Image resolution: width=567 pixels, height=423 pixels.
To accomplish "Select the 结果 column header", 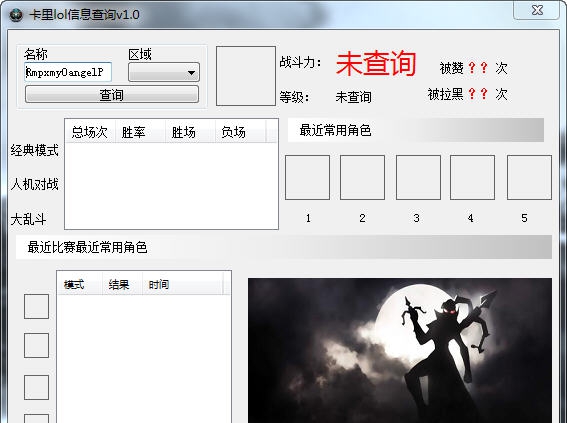I will [x=123, y=284].
